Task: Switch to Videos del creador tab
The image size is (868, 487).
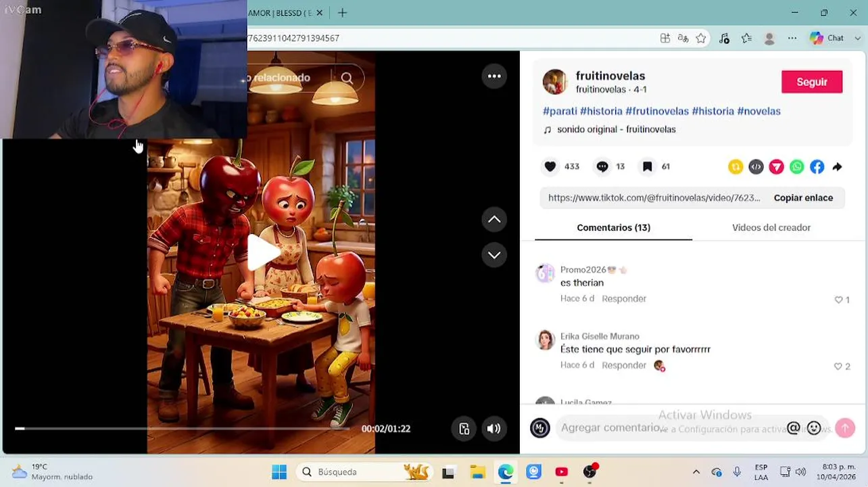Action: click(771, 227)
